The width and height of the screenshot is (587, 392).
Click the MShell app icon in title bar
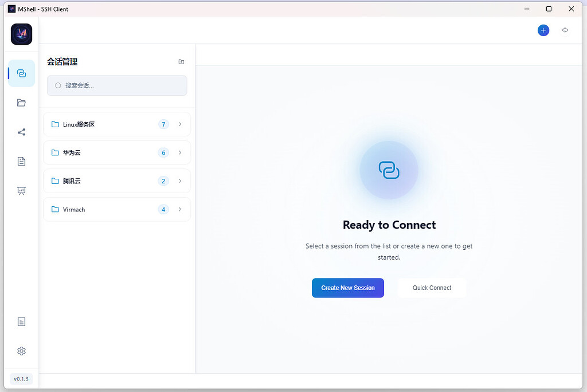(11, 9)
